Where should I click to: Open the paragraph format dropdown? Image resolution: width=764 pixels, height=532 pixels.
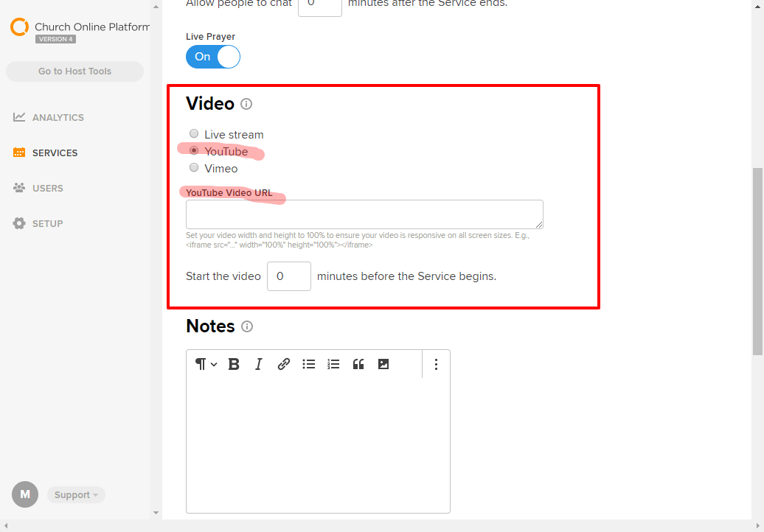coord(206,364)
